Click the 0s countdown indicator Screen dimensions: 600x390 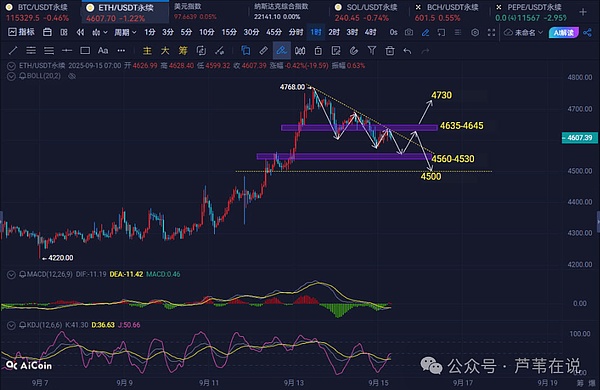tap(393, 32)
